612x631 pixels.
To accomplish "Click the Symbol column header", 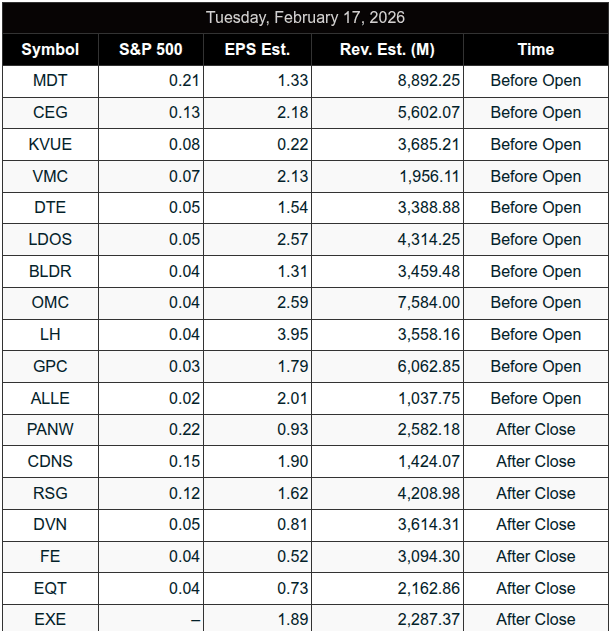I will coord(50,49).
